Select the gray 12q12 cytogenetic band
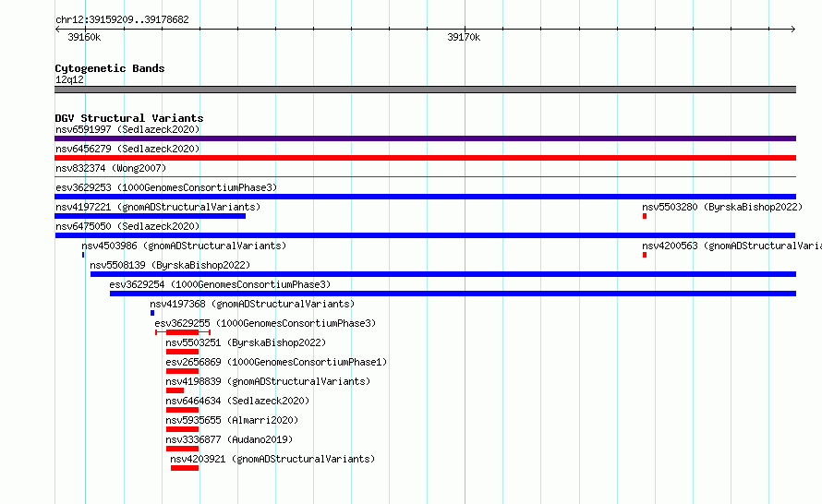This screenshot has width=822, height=504. point(425,90)
